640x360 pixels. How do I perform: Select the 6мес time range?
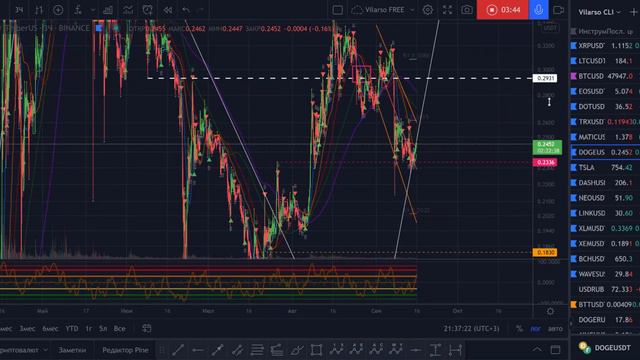pyautogui.click(x=50, y=328)
